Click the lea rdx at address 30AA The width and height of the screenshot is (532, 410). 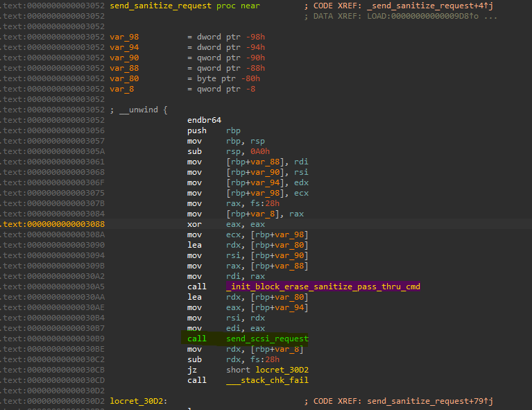(x=248, y=297)
